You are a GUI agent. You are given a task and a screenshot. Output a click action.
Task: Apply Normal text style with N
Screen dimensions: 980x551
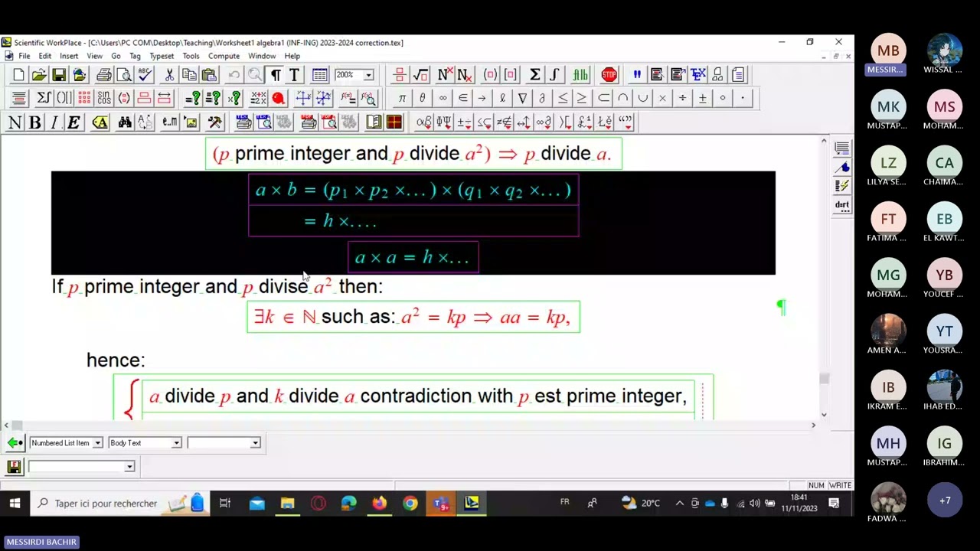coord(15,122)
